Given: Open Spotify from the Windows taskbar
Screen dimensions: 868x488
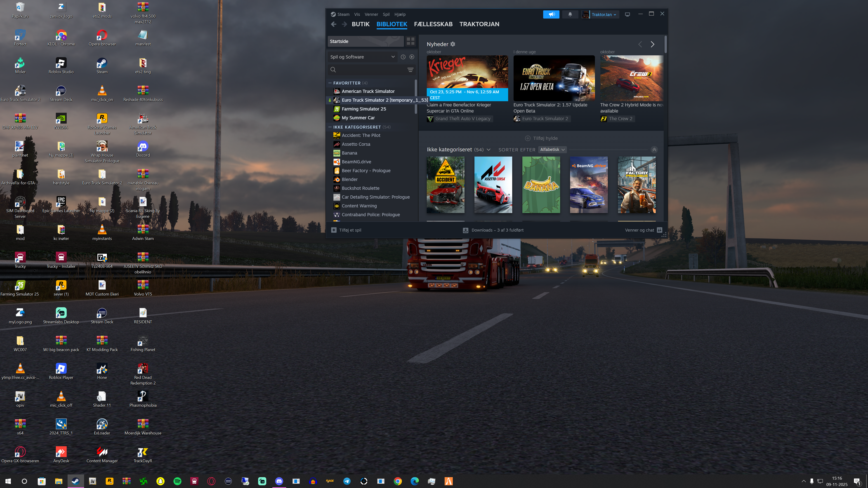Looking at the screenshot, I should tap(177, 481).
